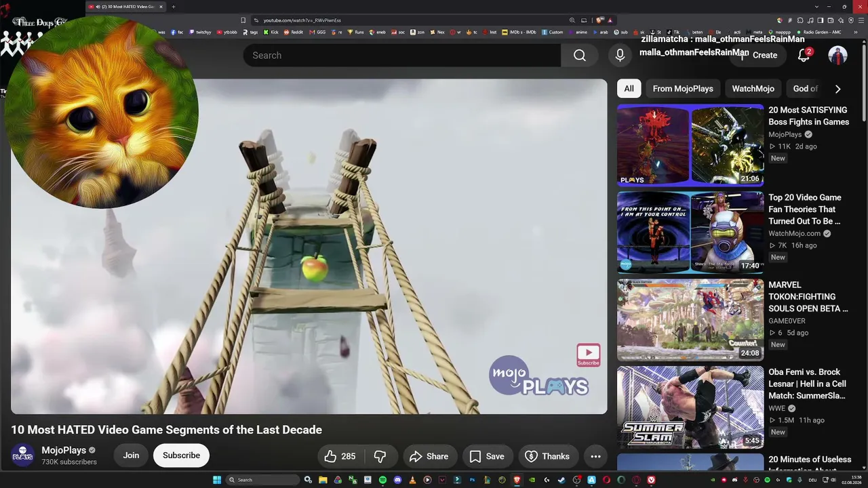Click the video title text
The image size is (868, 488).
166,430
